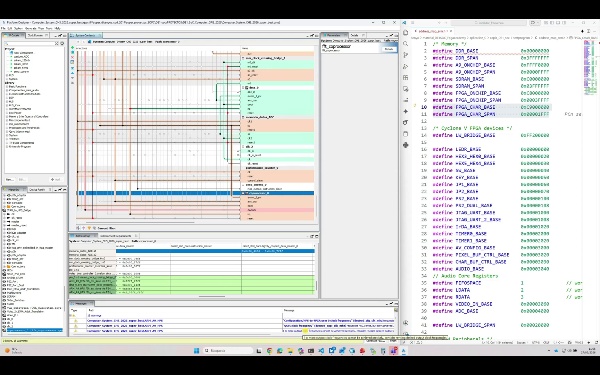Click New... button in IP Catalog
The height and width of the screenshot is (375, 600).
(x=10, y=179)
